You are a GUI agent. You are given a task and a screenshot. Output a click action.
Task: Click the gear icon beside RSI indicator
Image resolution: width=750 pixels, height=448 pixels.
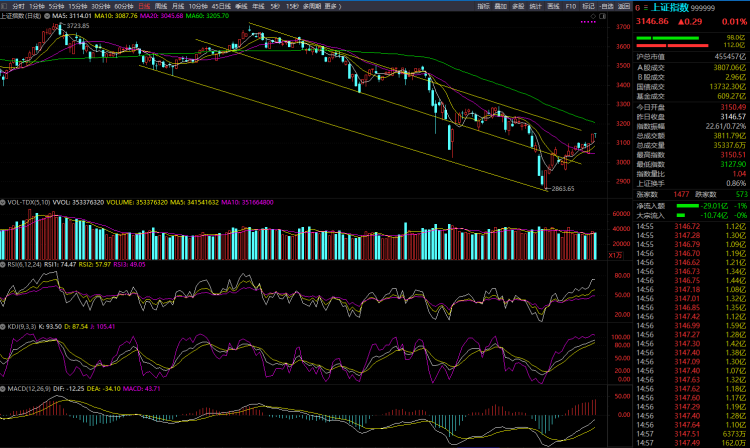click(4, 265)
